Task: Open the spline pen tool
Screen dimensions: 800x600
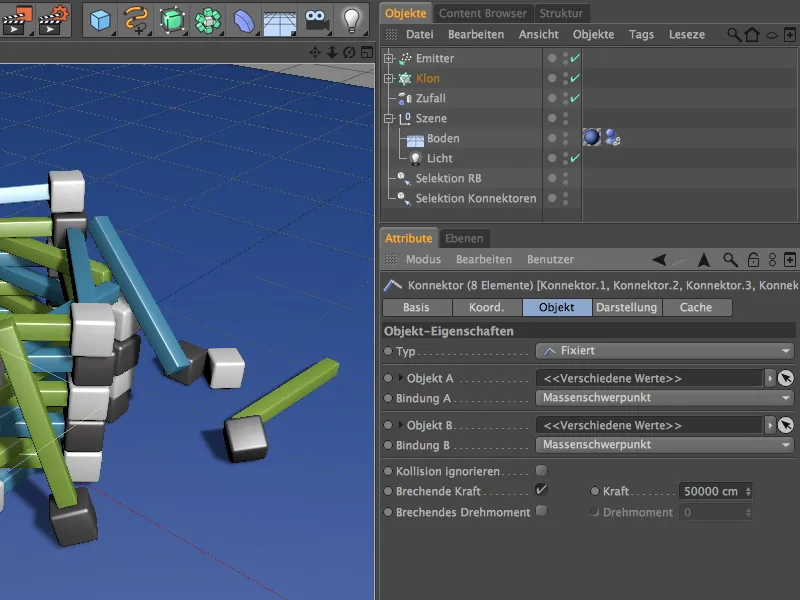Action: click(136, 20)
